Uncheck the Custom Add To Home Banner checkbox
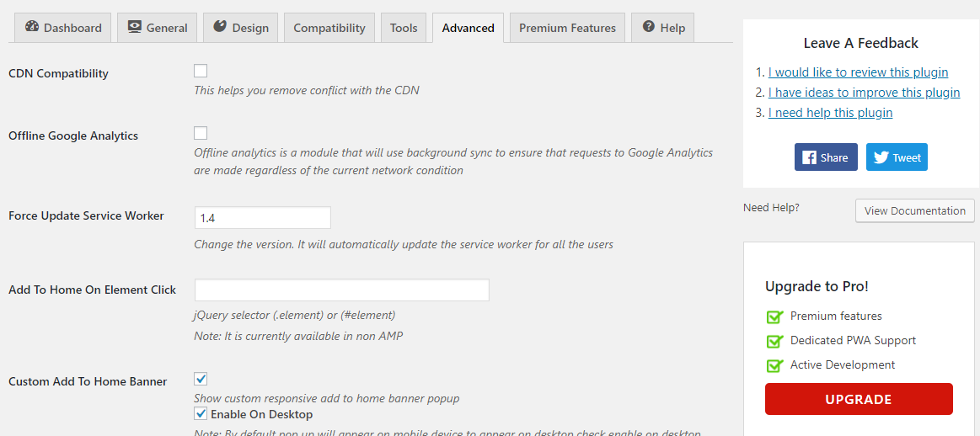980x436 pixels. [x=201, y=379]
